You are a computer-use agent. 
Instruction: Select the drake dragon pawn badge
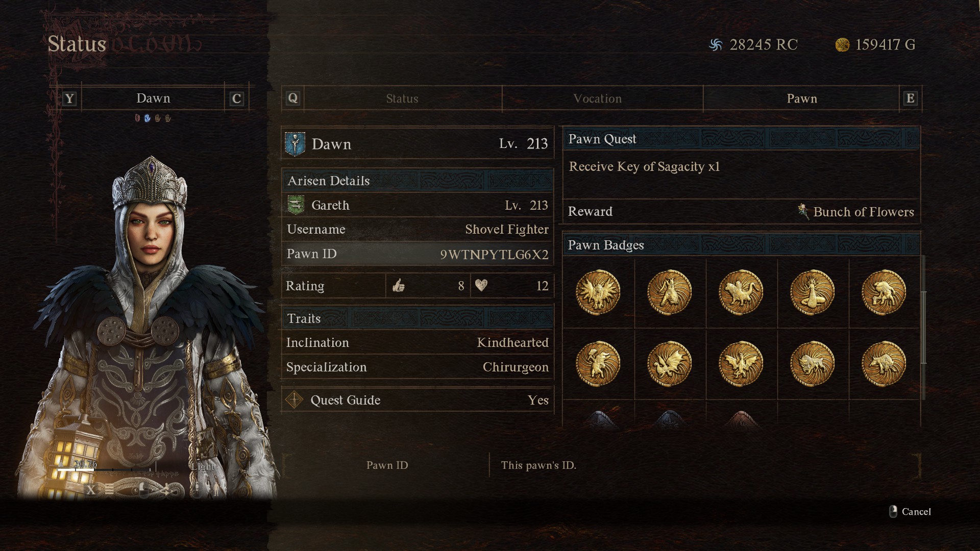click(669, 364)
